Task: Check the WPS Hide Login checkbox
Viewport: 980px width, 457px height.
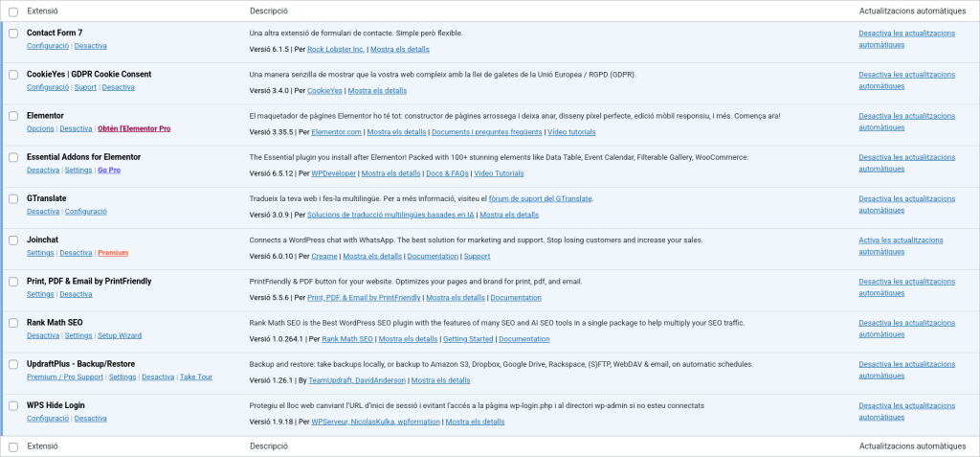Action: click(x=13, y=406)
